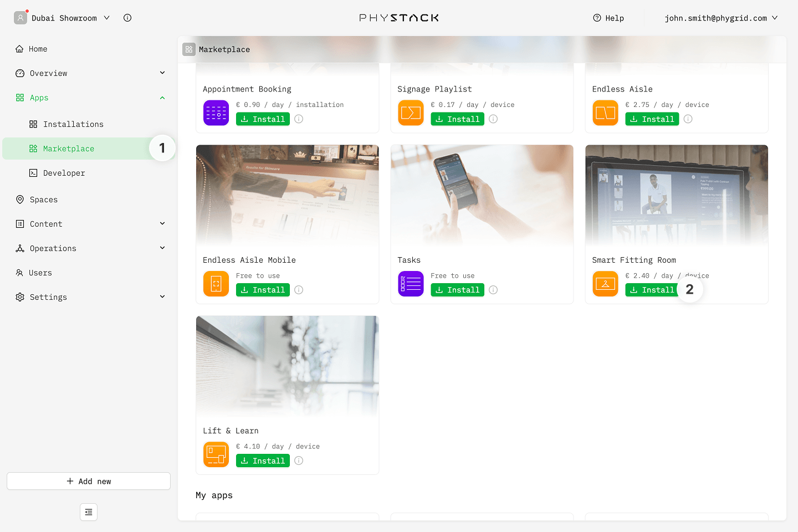
Task: Select Marketplace in the sidebar
Action: (x=89, y=149)
